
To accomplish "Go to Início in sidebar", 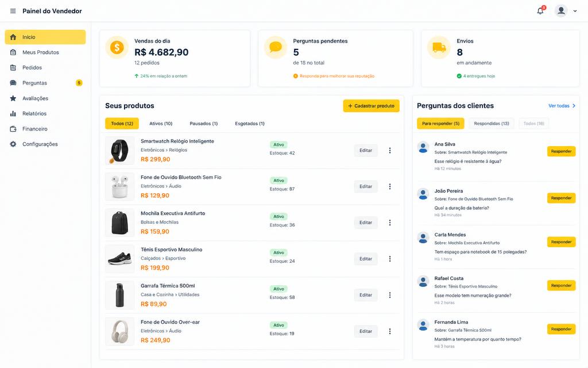I will tap(45, 37).
